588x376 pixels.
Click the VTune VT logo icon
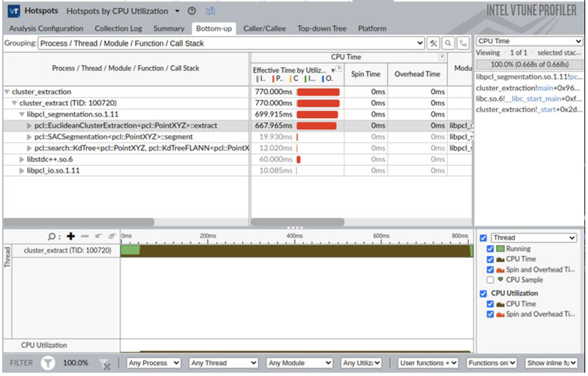pos(14,11)
